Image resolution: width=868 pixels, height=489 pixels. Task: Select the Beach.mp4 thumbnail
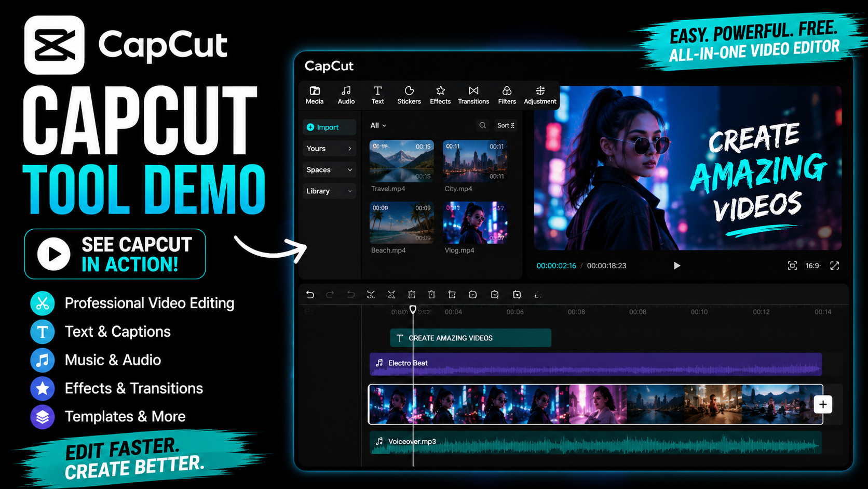tap(402, 222)
